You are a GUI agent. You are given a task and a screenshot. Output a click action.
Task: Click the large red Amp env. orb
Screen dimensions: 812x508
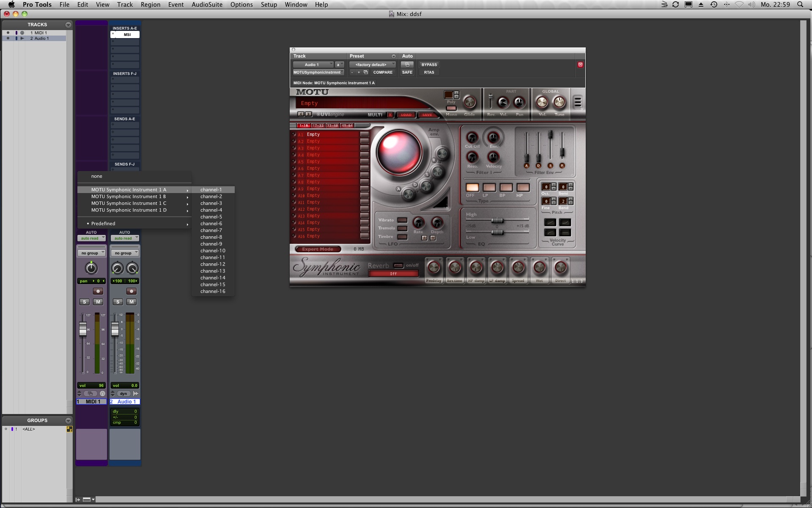coord(399,152)
